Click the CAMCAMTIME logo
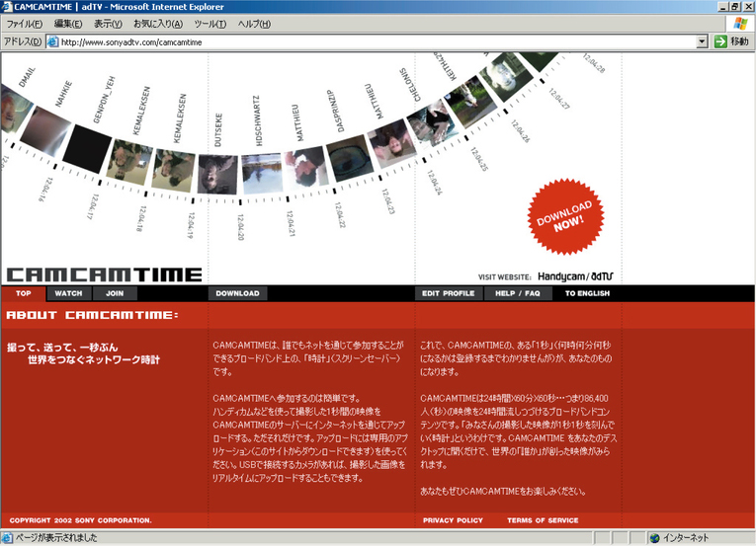 [x=104, y=275]
